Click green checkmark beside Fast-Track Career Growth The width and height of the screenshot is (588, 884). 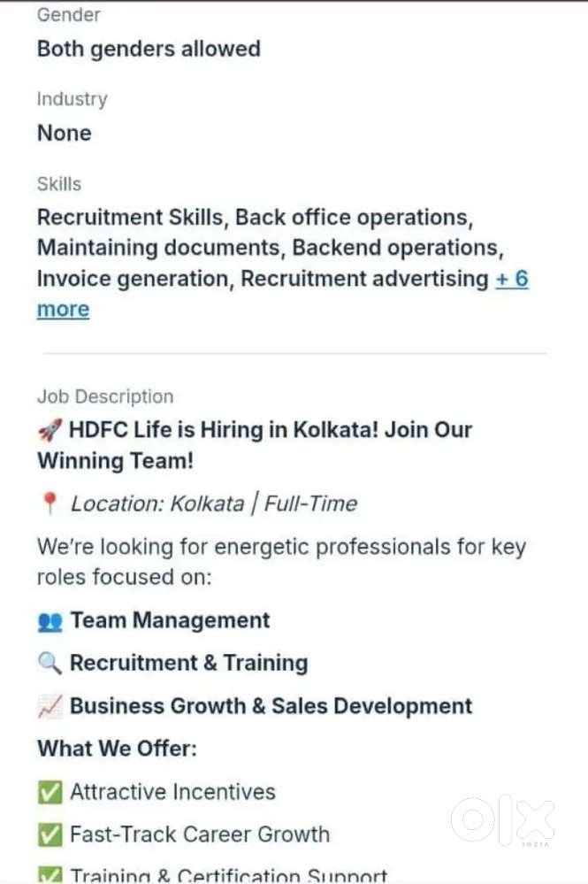pyautogui.click(x=50, y=834)
